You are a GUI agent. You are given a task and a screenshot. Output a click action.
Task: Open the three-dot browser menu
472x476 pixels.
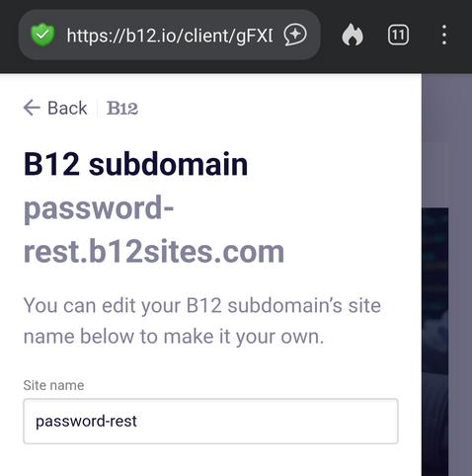point(444,35)
